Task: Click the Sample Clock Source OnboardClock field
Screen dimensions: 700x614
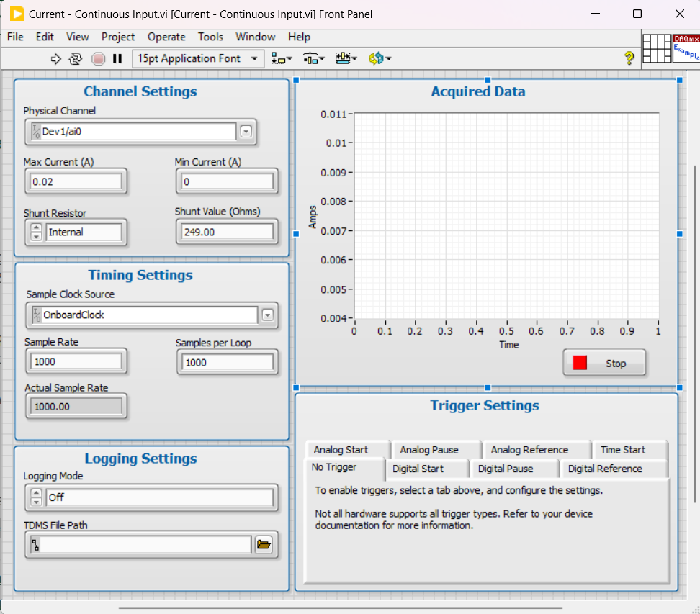Action: click(145, 315)
